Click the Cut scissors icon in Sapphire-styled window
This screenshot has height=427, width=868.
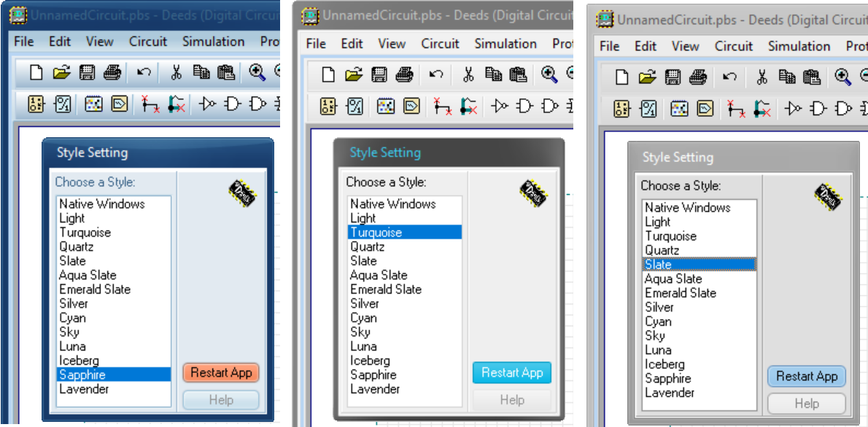[x=176, y=72]
